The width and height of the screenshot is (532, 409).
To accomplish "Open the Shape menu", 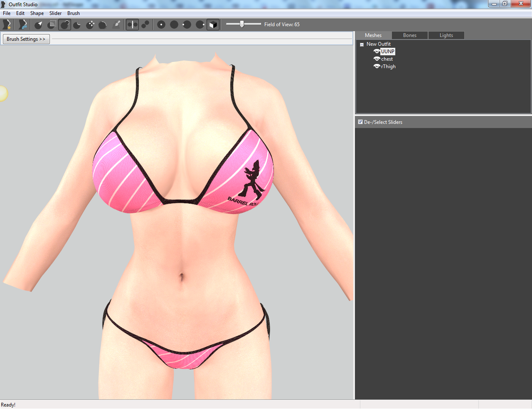I will (37, 13).
